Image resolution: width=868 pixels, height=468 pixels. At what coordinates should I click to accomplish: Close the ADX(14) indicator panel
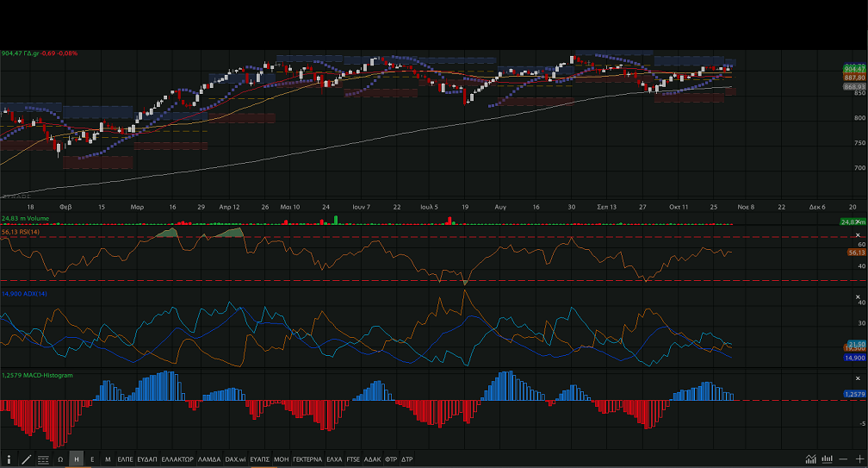(858, 296)
